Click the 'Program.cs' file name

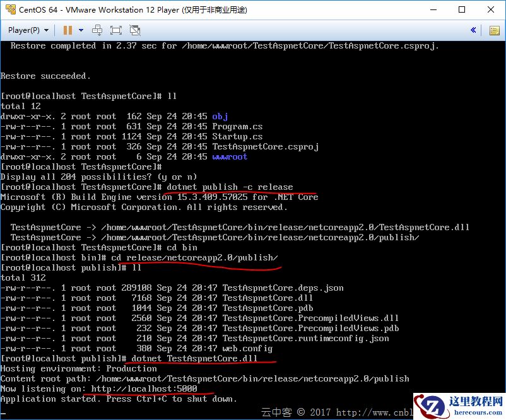pyautogui.click(x=237, y=126)
